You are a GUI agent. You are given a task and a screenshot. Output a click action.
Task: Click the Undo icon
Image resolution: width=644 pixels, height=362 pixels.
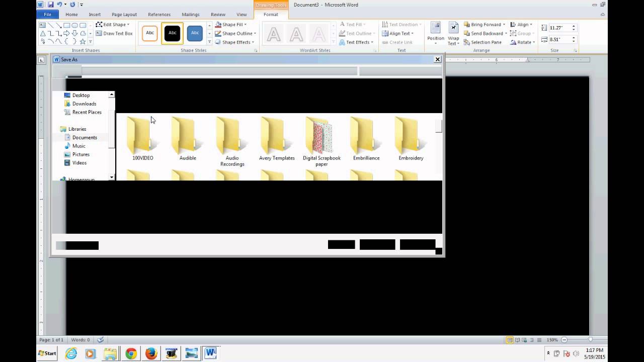(59, 5)
